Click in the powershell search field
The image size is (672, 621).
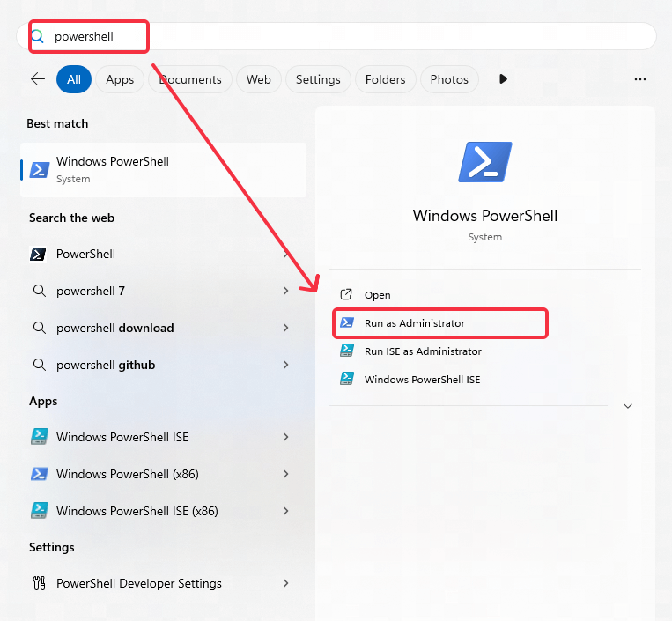[352, 36]
